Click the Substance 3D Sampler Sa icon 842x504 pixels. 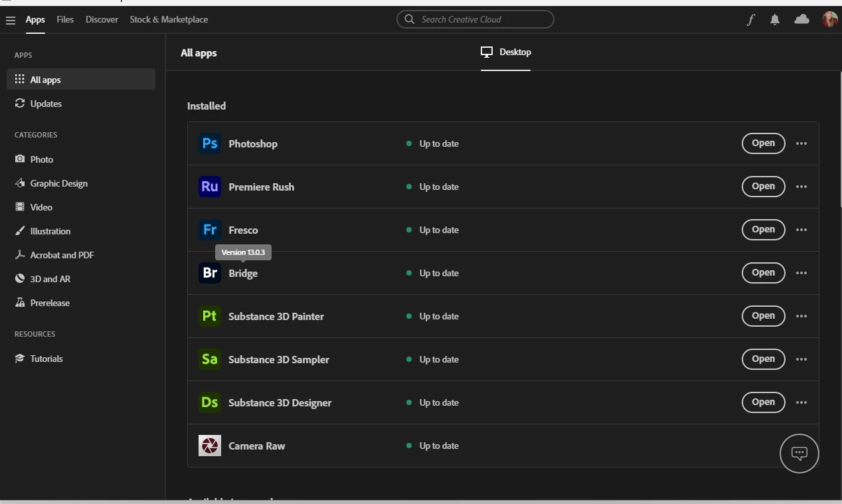(210, 359)
